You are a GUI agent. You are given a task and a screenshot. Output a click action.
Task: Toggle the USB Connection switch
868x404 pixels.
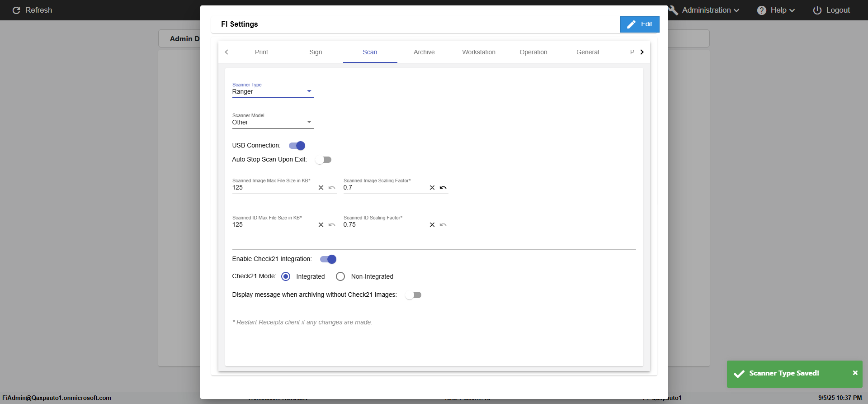[x=297, y=146]
